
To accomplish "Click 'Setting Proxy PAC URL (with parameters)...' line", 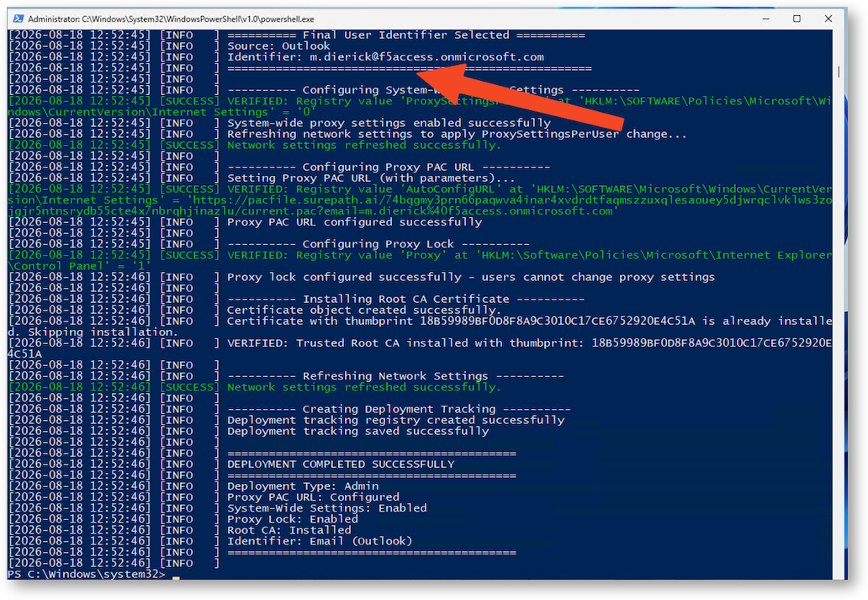I will 371,178.
